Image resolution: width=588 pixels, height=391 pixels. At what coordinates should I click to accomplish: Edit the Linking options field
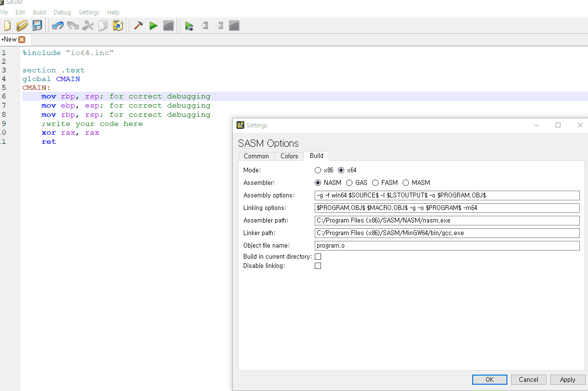[447, 208]
